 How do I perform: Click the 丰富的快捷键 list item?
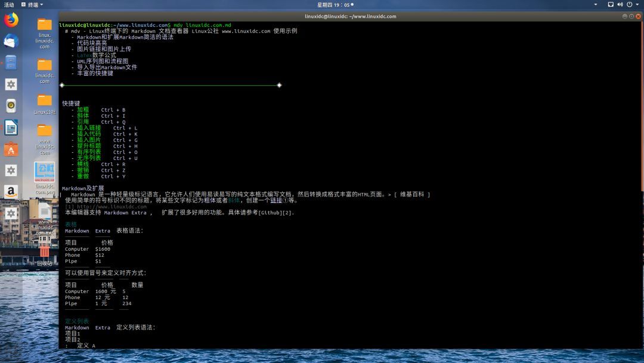click(x=95, y=73)
